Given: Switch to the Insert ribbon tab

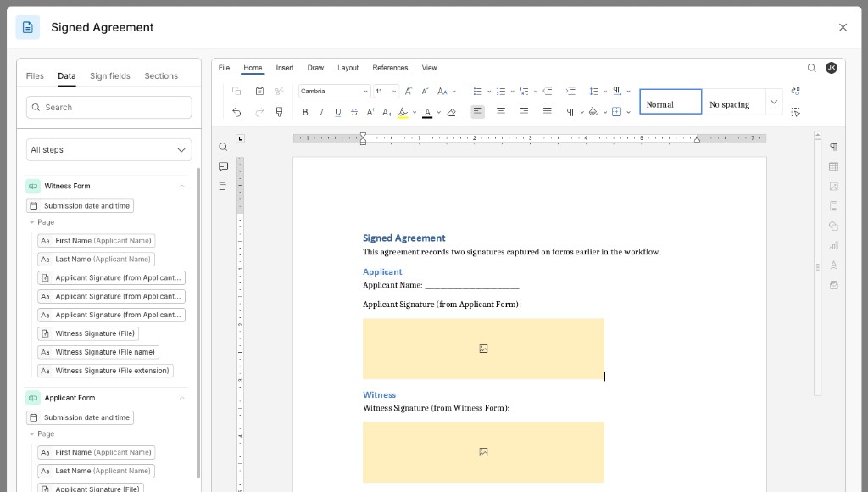Looking at the screenshot, I should (285, 68).
